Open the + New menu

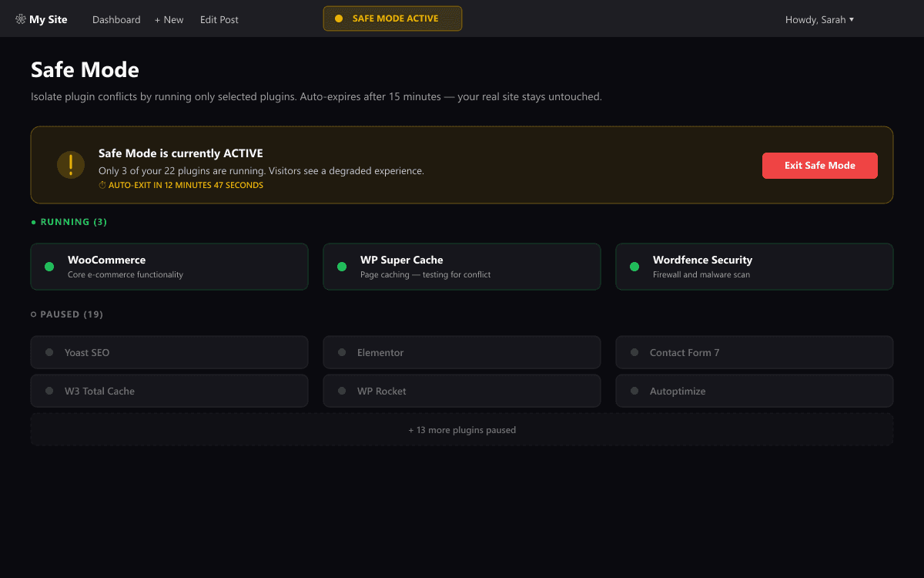tap(169, 19)
